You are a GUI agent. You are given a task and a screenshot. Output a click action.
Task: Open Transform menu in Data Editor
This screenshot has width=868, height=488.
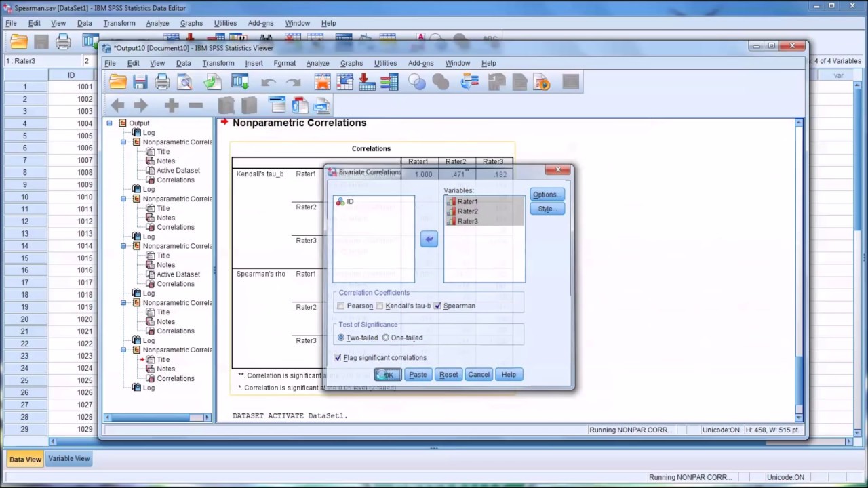pos(119,23)
